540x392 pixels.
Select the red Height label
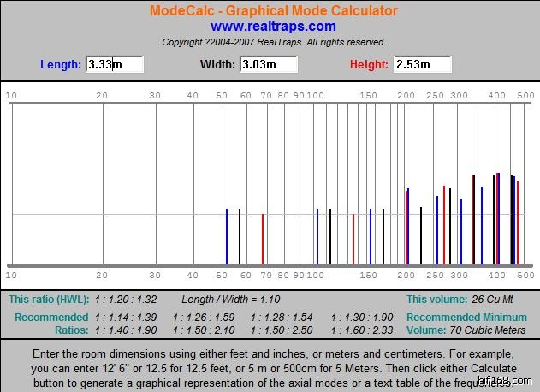(369, 64)
